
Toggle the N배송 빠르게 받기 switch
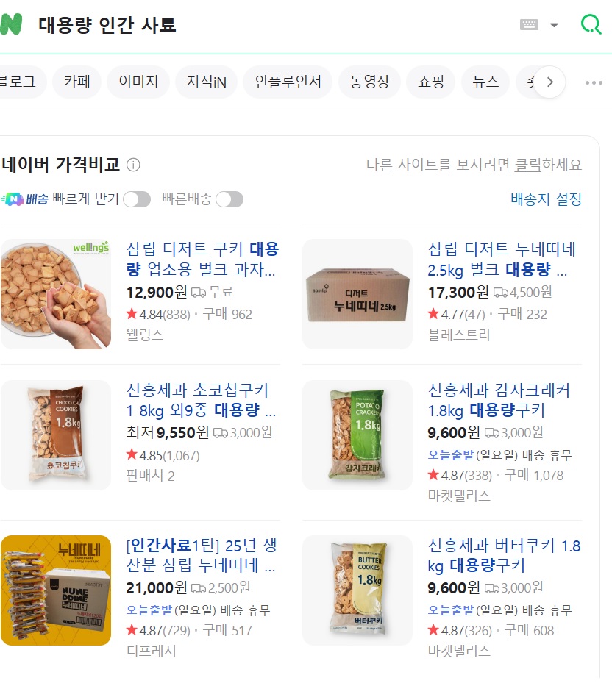click(x=137, y=199)
